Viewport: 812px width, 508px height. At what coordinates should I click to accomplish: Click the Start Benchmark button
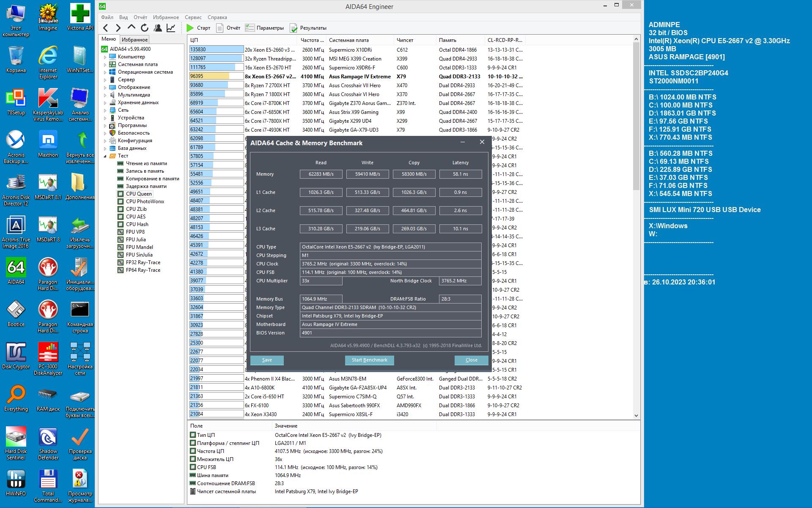(369, 360)
